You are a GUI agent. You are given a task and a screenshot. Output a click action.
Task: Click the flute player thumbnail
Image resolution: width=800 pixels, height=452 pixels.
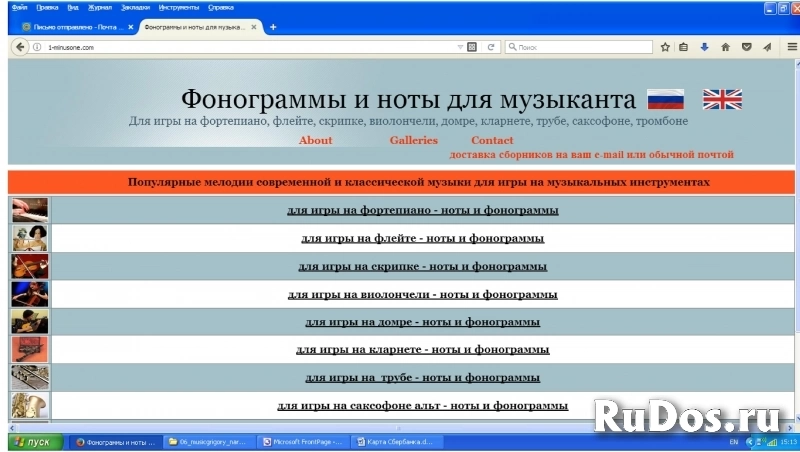(x=30, y=238)
